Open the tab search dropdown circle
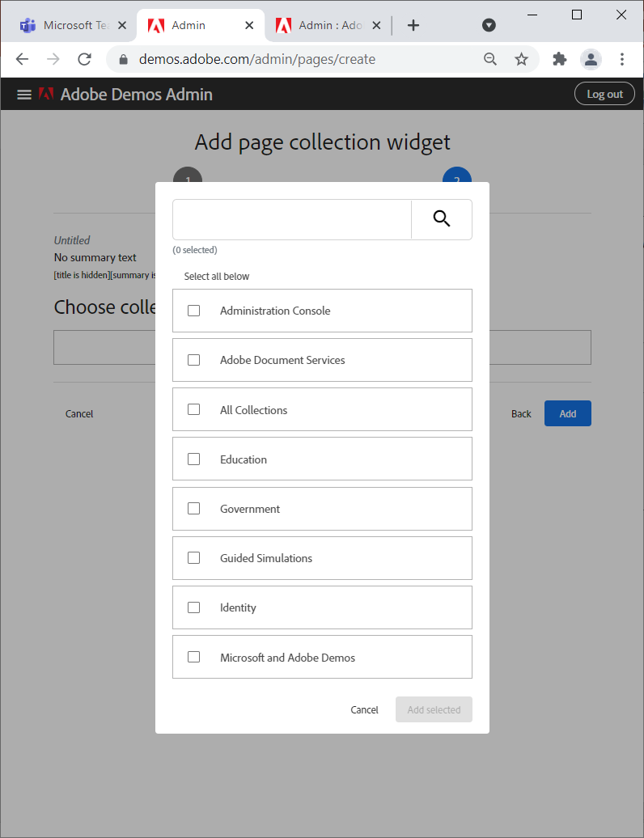The image size is (644, 838). click(489, 25)
